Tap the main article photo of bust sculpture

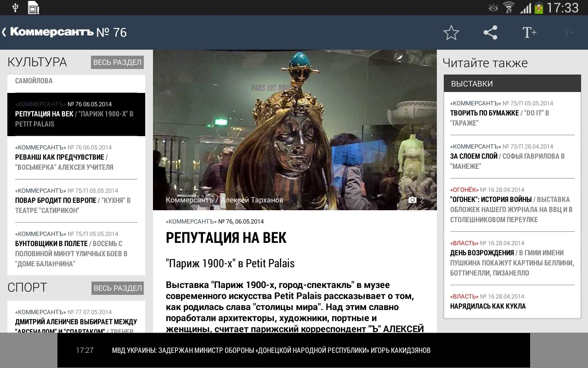pyautogui.click(x=294, y=130)
